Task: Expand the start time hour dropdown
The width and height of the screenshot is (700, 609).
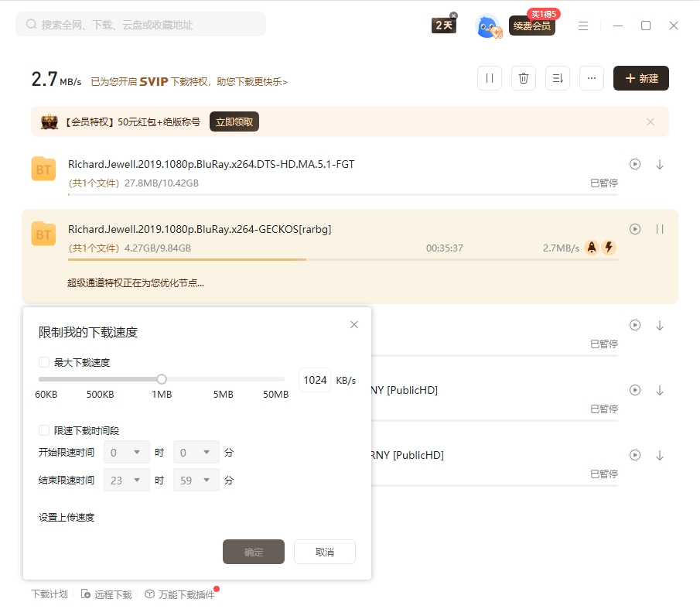Action: [x=127, y=453]
